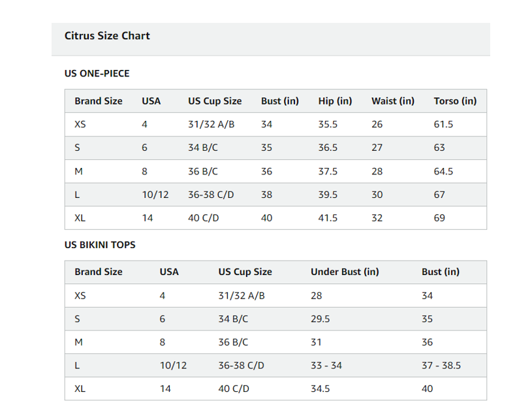Click under bust value 29.5
Screen dimensions: 532x420
pos(321,319)
